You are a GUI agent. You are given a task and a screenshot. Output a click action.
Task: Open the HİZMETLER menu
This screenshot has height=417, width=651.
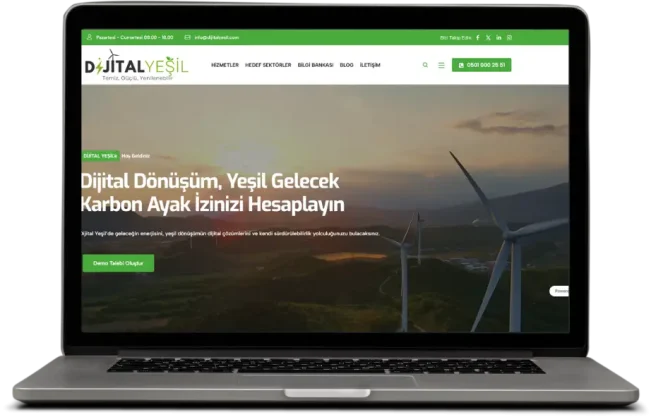pyautogui.click(x=225, y=65)
